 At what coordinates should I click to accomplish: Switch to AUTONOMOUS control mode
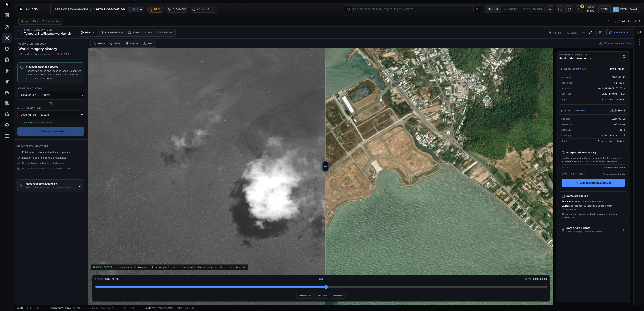pos(533,9)
